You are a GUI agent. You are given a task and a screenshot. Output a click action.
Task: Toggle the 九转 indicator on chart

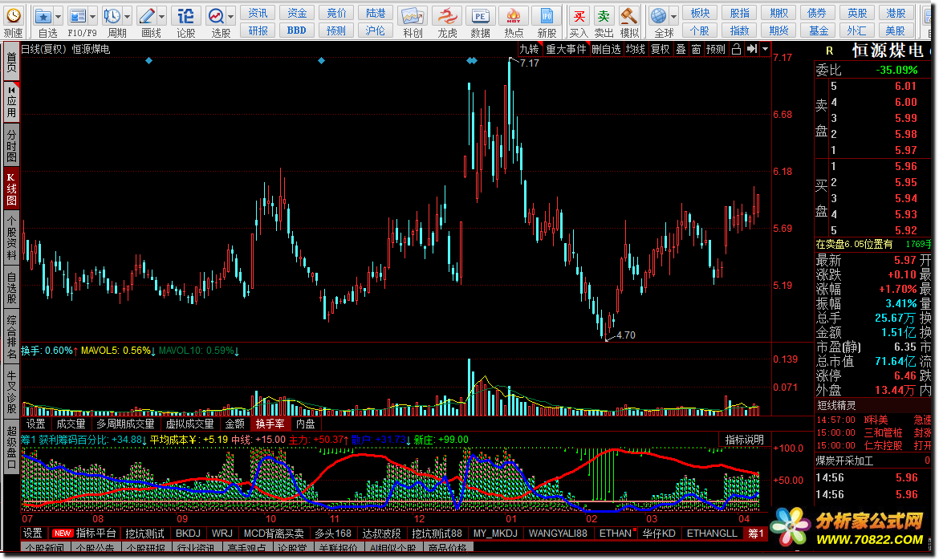(x=530, y=49)
